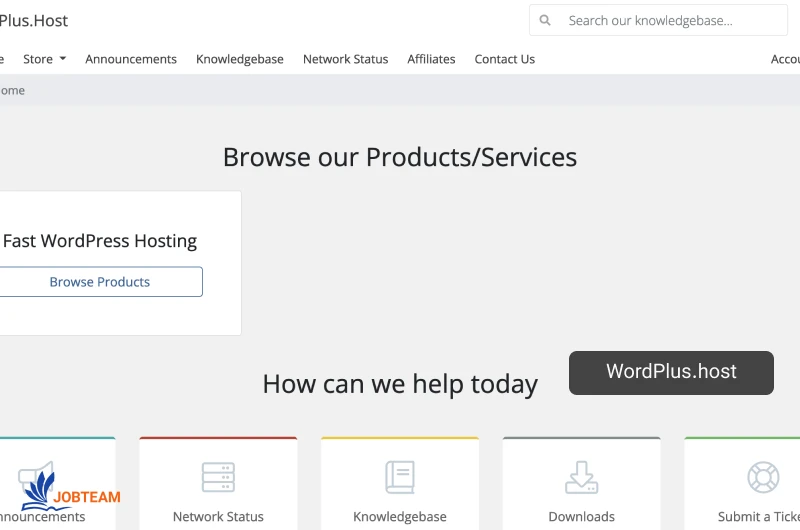Image resolution: width=800 pixels, height=530 pixels.
Task: Click the Browse Products button
Action: pos(99,282)
